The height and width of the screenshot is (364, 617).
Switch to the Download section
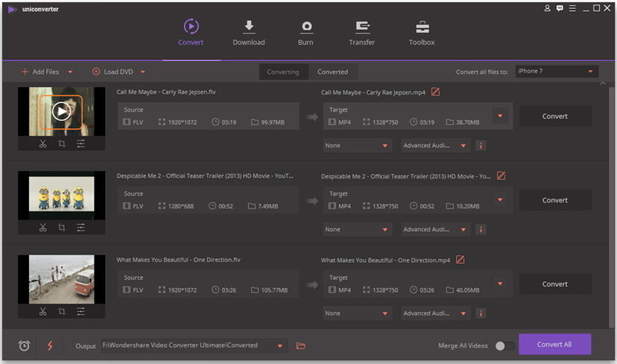tap(249, 33)
